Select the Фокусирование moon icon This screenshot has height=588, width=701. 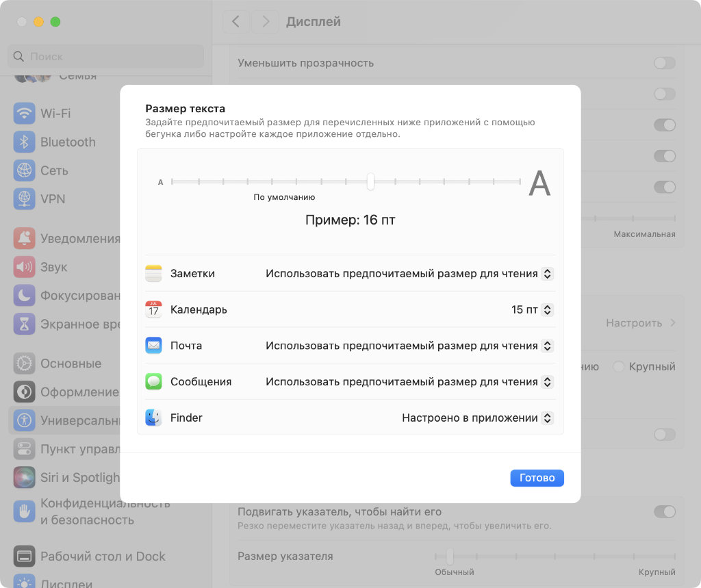(24, 296)
